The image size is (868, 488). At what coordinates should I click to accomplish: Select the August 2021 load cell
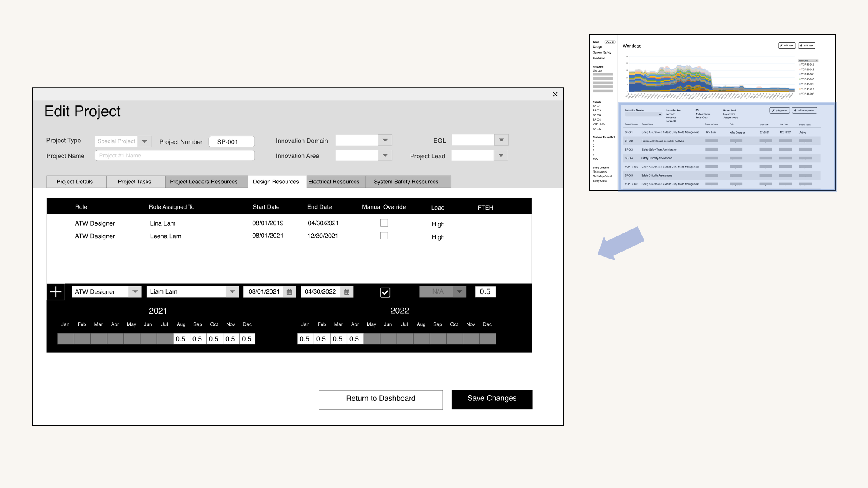pyautogui.click(x=181, y=339)
